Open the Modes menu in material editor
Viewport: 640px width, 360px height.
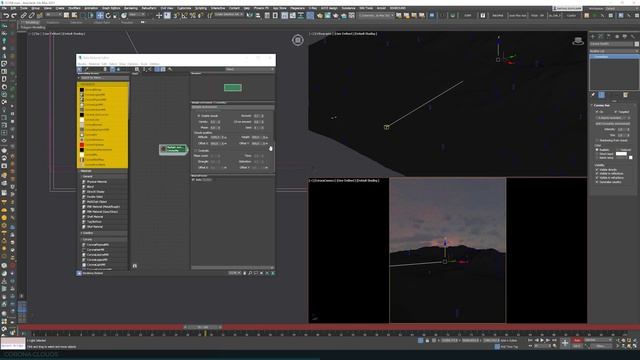pyautogui.click(x=82, y=64)
